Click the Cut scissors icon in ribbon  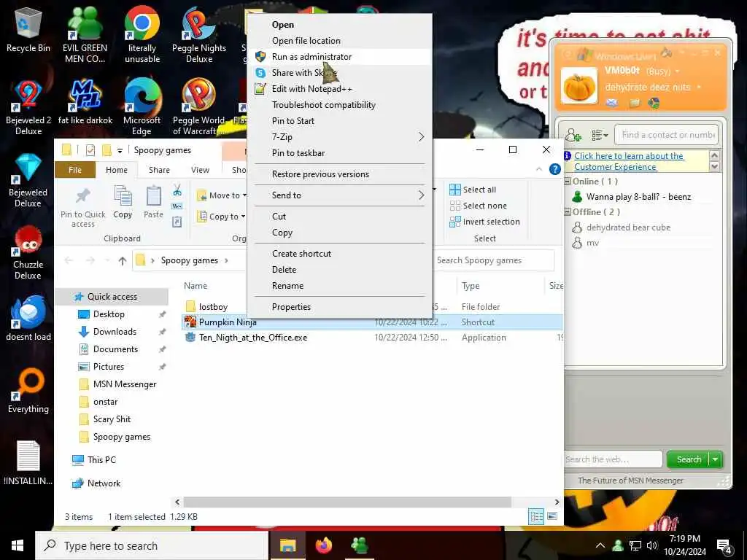(177, 190)
